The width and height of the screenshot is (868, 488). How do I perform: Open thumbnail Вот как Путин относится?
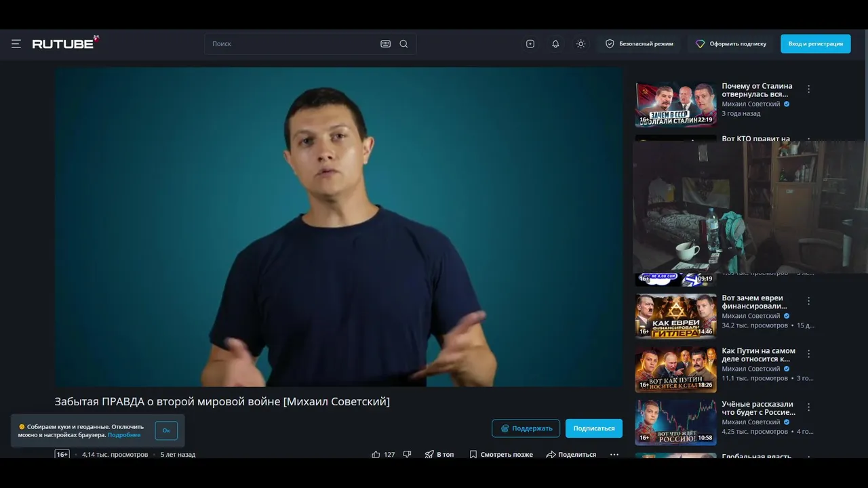pyautogui.click(x=675, y=369)
